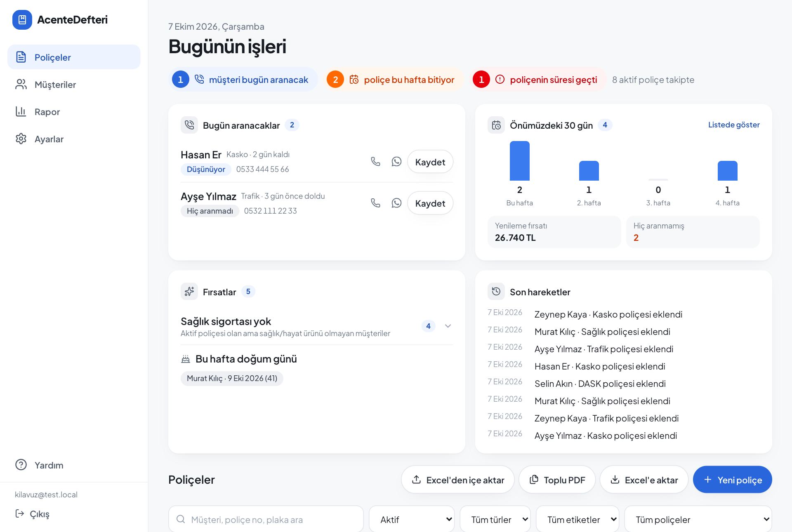Call Hasan Er using phone icon

pyautogui.click(x=375, y=162)
